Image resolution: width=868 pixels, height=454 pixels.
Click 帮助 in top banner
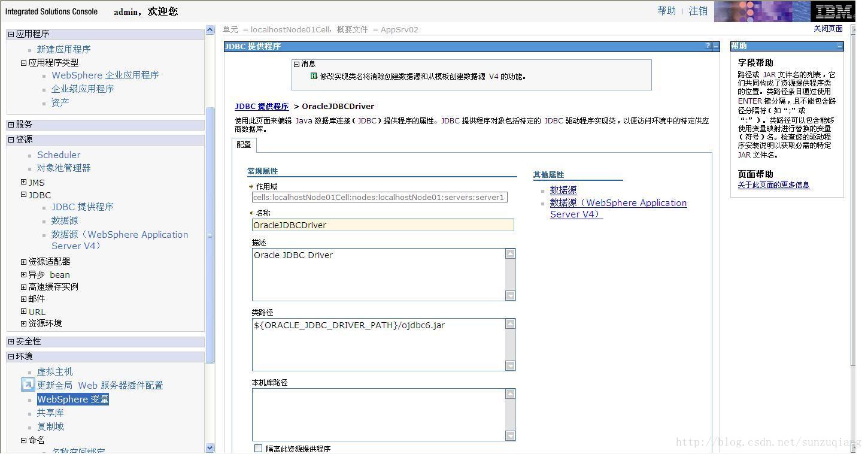point(666,11)
